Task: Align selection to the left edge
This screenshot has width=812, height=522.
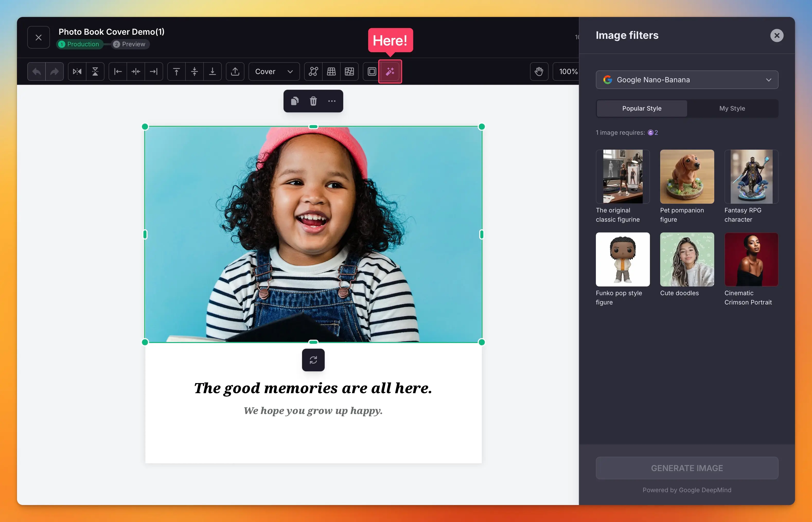Action: [x=118, y=71]
